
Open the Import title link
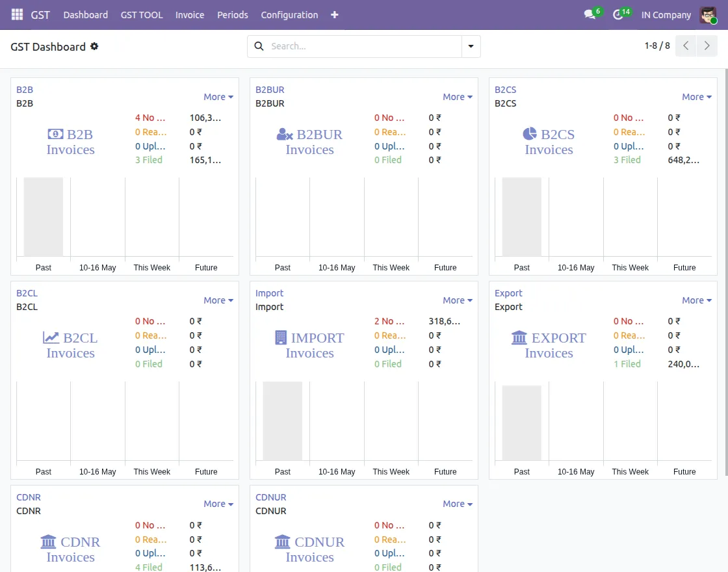(x=269, y=293)
